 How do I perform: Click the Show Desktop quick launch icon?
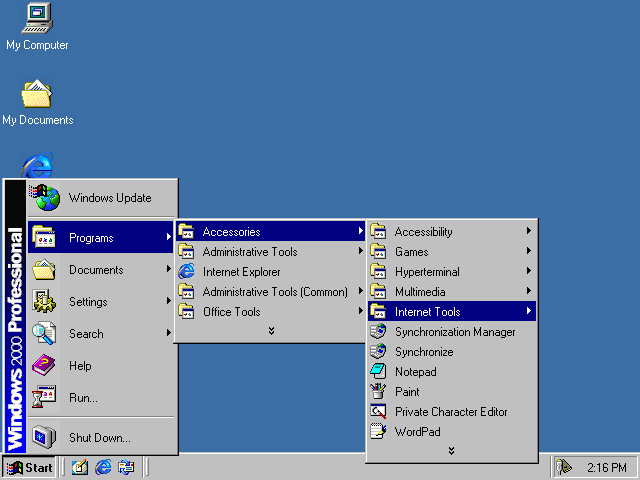tap(80, 467)
